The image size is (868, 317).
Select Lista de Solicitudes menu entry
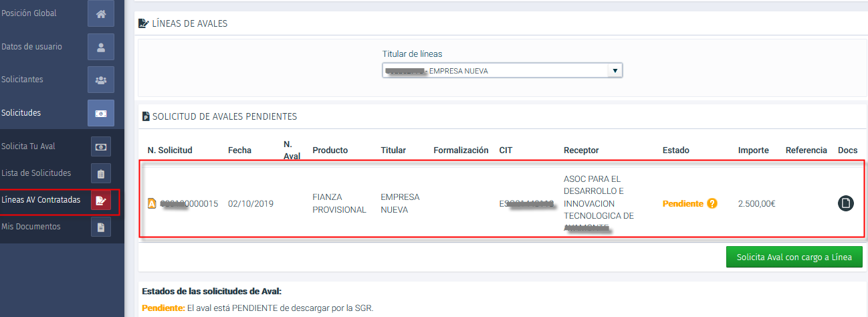[36, 173]
